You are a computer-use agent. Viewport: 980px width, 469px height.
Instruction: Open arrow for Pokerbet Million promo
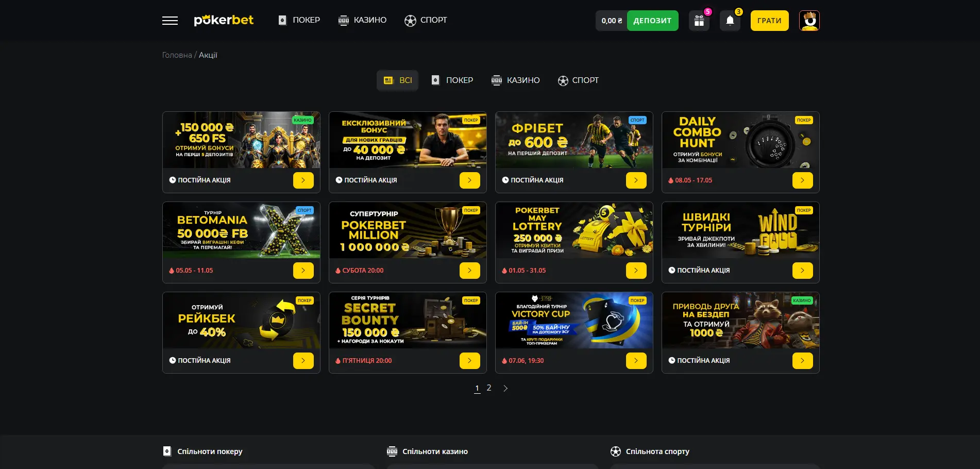click(x=470, y=271)
